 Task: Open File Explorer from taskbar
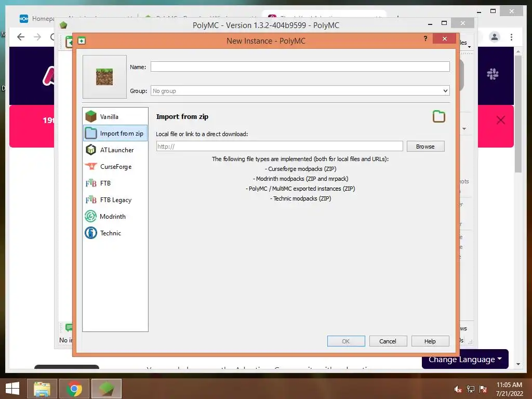tap(42, 389)
